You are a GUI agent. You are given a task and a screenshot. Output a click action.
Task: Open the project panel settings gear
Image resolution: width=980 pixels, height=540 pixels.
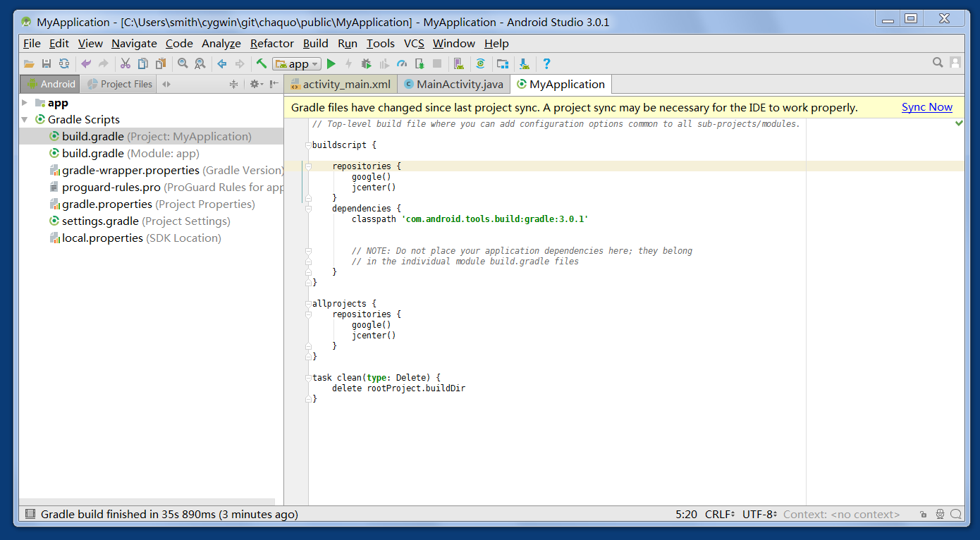coord(255,84)
